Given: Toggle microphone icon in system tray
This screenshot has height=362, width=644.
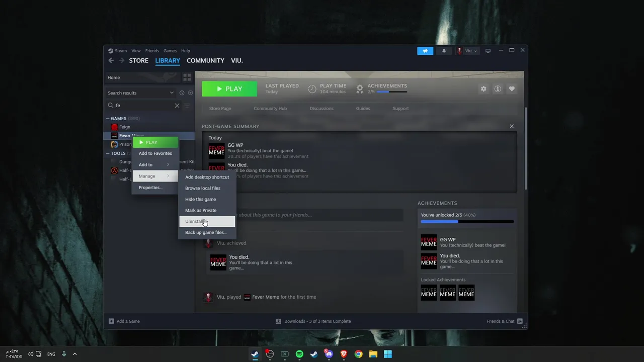Looking at the screenshot, I should click(x=64, y=354).
